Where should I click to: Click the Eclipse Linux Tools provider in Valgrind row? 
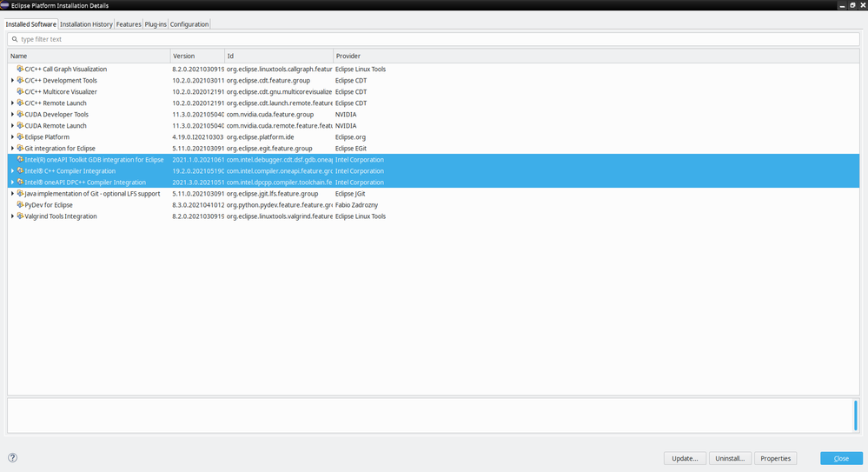(361, 216)
